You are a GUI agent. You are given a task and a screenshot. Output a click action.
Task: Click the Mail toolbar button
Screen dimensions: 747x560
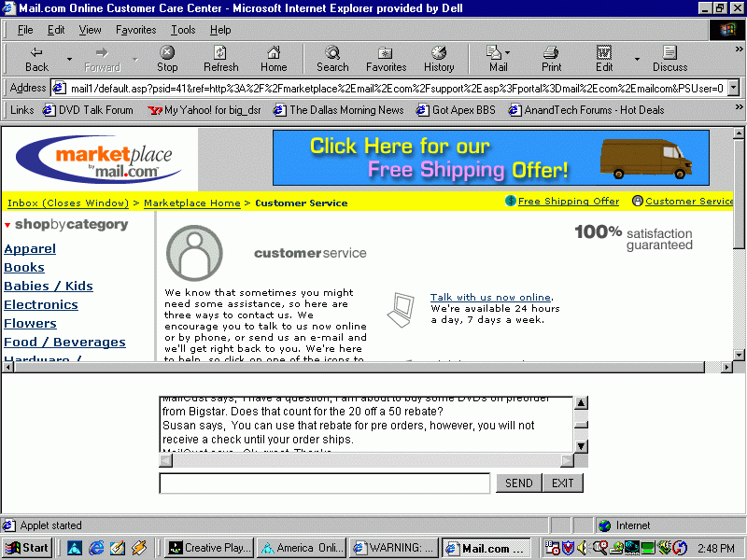[x=499, y=59]
